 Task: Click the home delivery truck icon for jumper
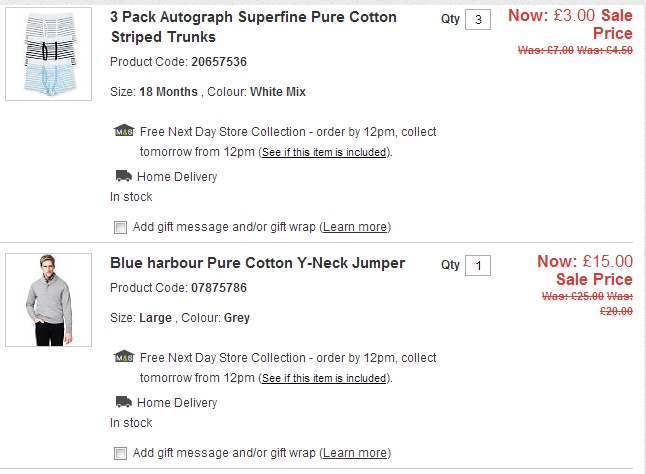tap(124, 402)
